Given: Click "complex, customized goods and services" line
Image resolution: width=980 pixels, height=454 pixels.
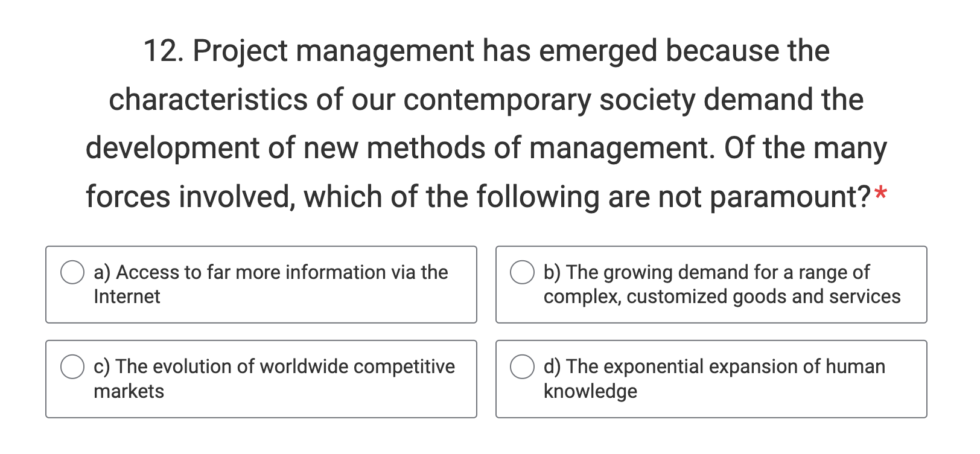Looking at the screenshot, I should (x=722, y=296).
